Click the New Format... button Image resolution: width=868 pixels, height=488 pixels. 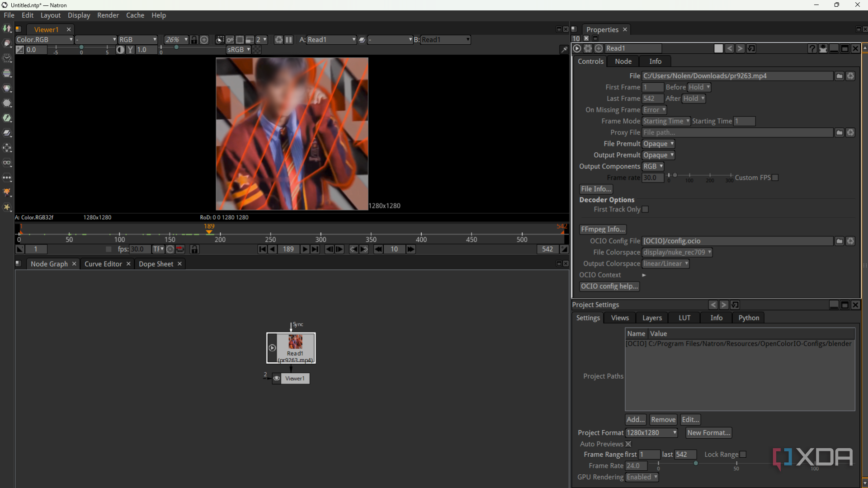(708, 433)
